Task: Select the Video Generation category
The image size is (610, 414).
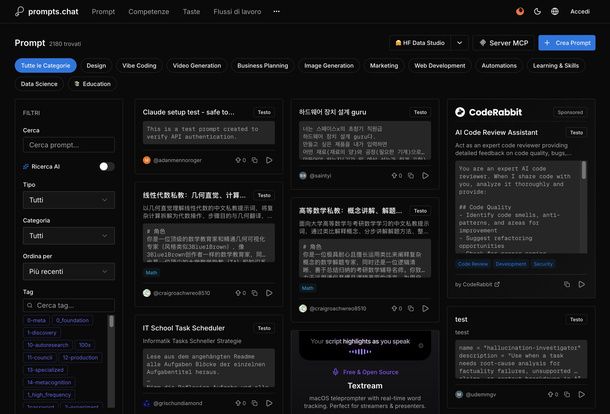Action: pyautogui.click(x=197, y=65)
